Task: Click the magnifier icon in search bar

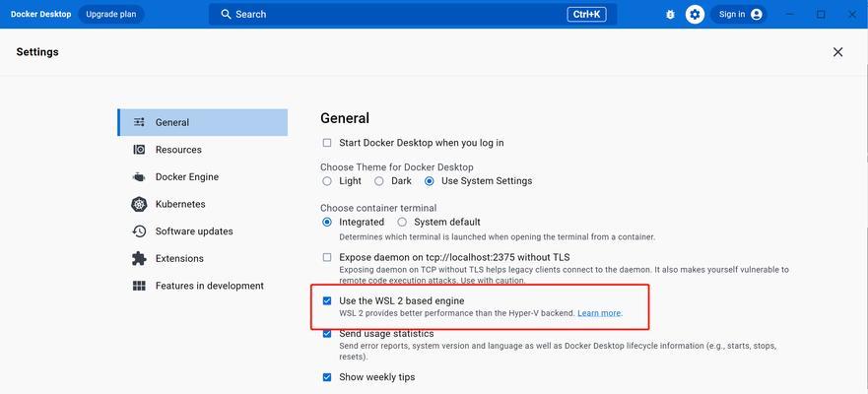Action: (x=226, y=15)
